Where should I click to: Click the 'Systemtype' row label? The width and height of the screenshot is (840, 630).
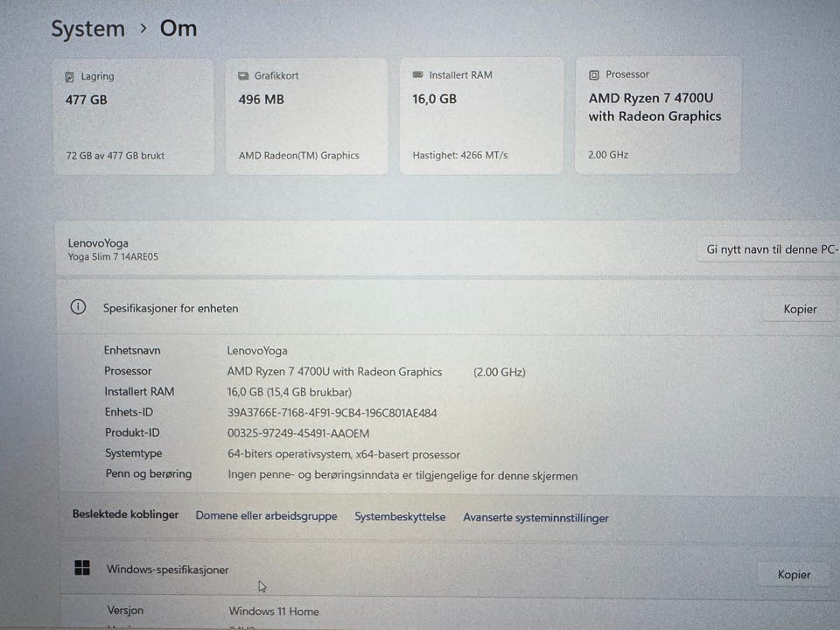(x=133, y=453)
